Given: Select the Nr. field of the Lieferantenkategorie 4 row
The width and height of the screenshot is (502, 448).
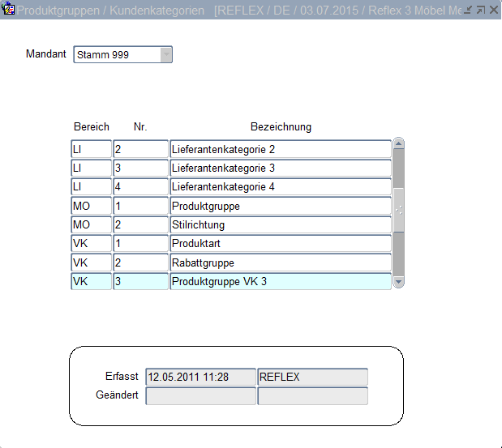Looking at the screenshot, I should pyautogui.click(x=140, y=187).
